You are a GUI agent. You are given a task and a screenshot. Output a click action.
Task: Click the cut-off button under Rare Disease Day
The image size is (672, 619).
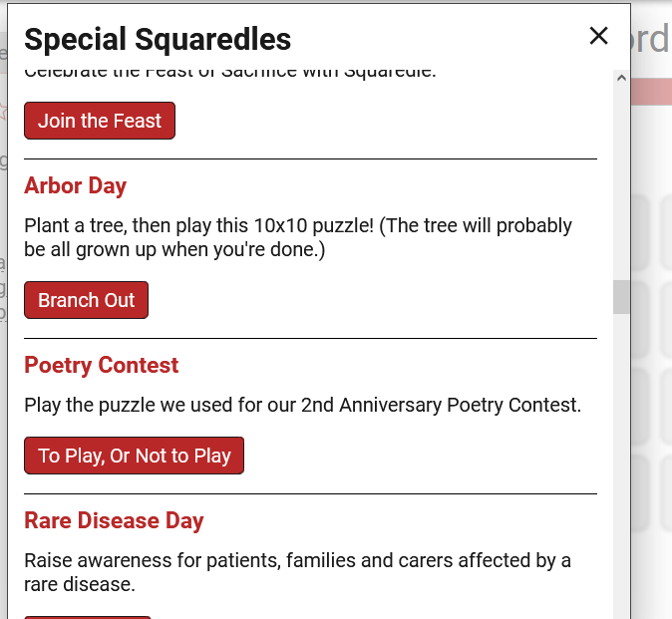(x=88, y=616)
